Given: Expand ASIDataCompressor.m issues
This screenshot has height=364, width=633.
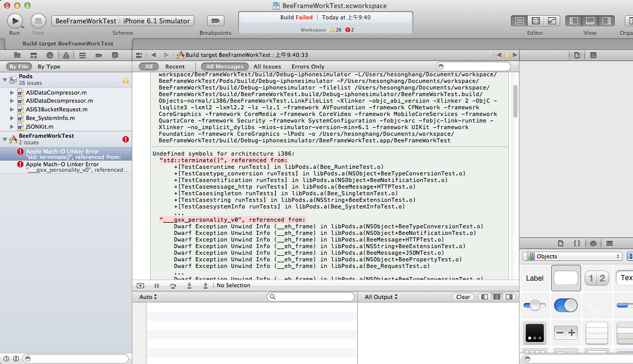Looking at the screenshot, I should click(x=12, y=93).
